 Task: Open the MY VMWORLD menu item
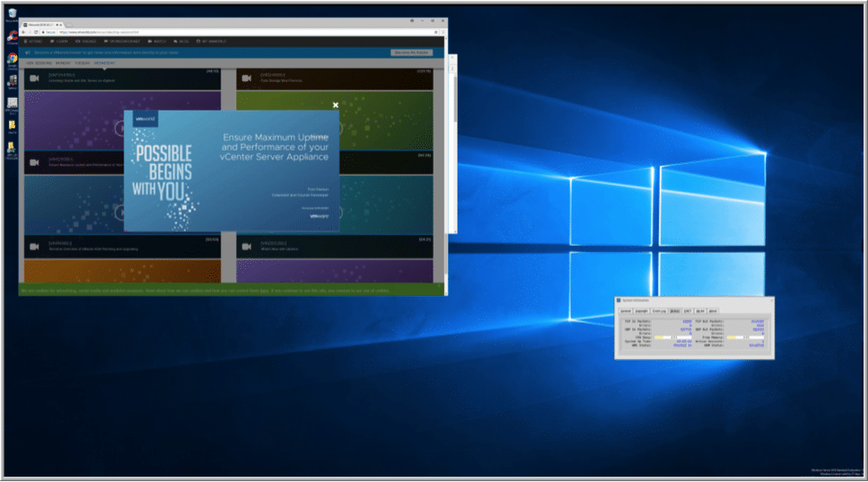click(212, 41)
